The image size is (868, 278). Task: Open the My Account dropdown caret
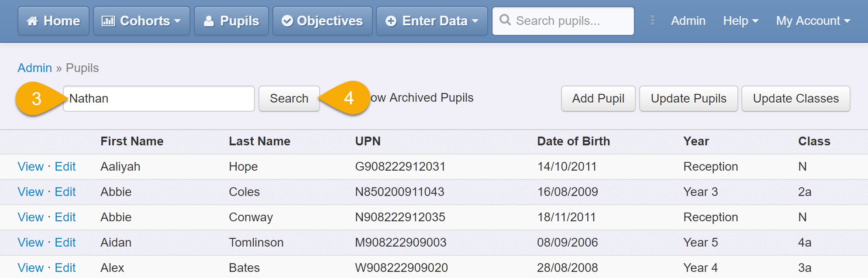847,21
